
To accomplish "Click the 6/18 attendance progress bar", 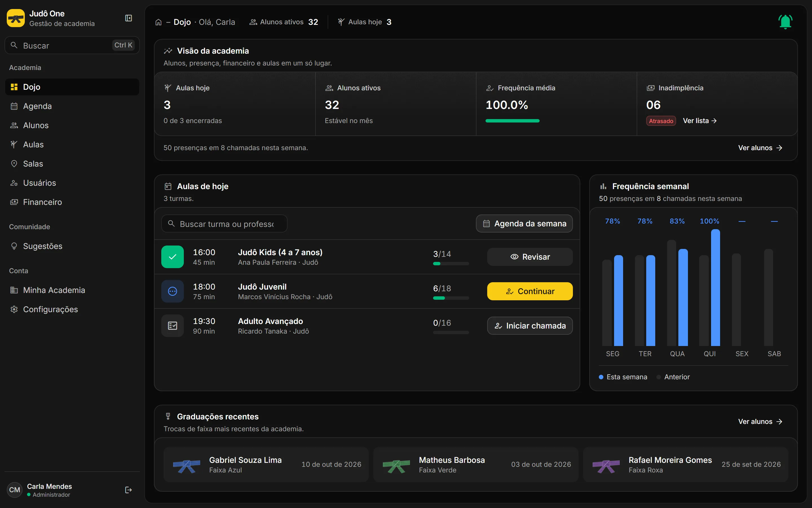I will click(x=451, y=298).
